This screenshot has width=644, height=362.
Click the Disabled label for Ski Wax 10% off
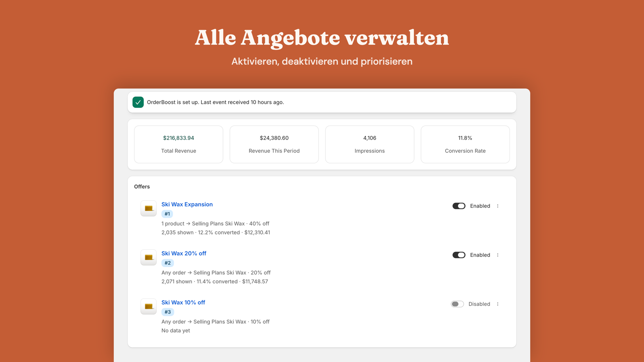coord(479,304)
